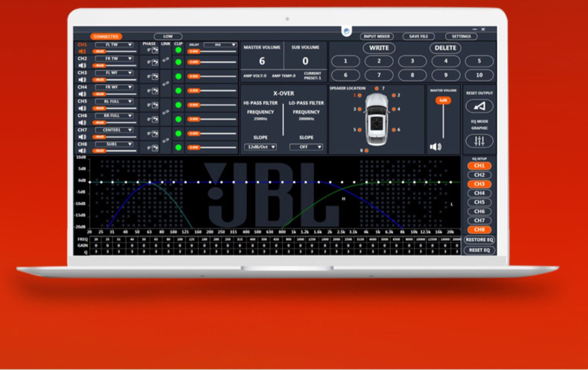Toggle the CH1 and CH2 link chain
The height and width of the screenshot is (370, 588).
click(x=166, y=59)
